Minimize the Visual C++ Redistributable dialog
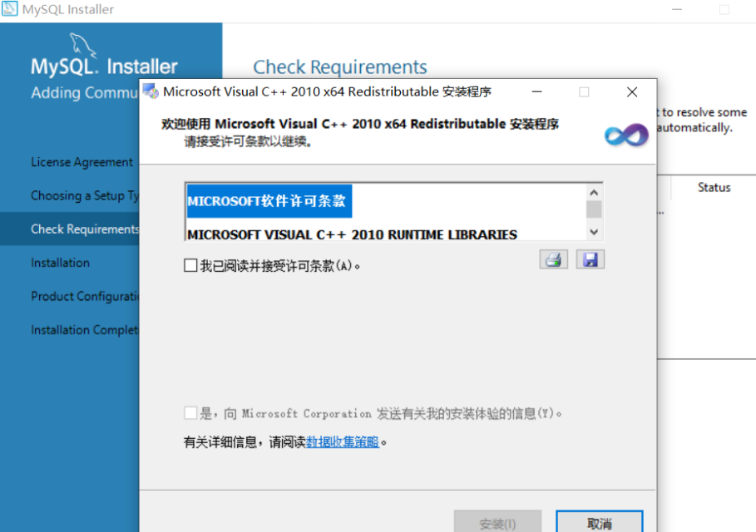 [x=538, y=92]
